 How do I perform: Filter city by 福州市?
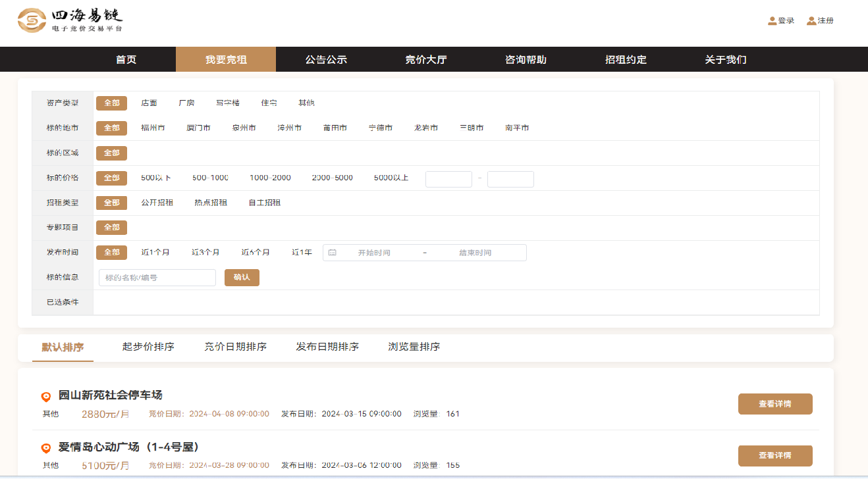pyautogui.click(x=153, y=128)
